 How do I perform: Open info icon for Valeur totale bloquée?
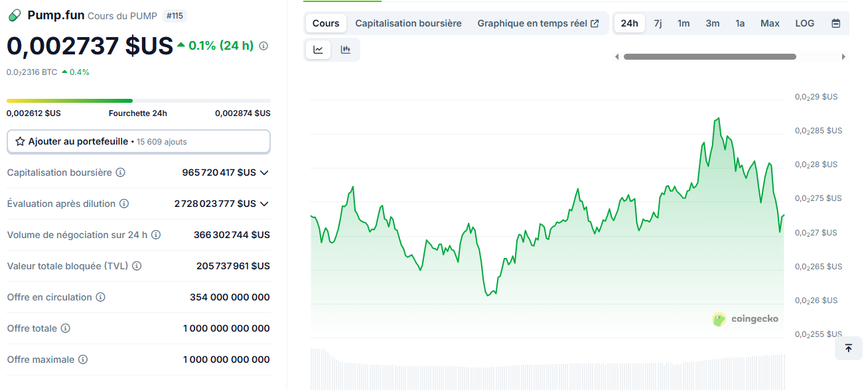point(137,266)
